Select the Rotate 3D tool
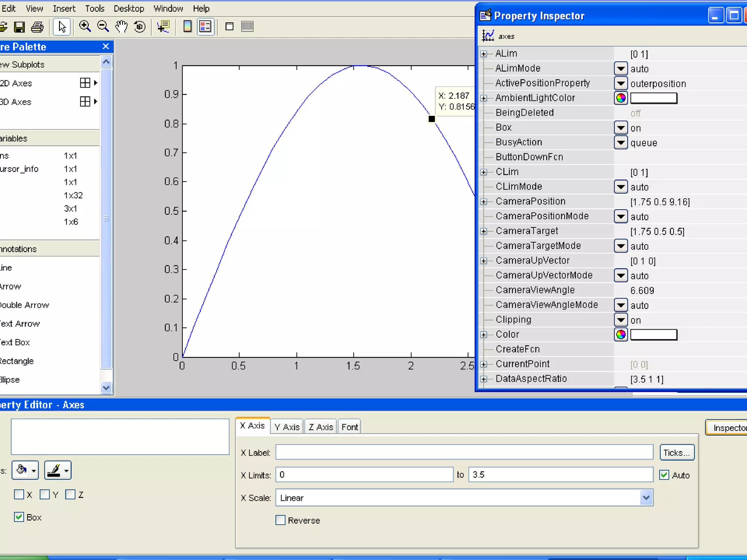The width and height of the screenshot is (747, 560). [139, 27]
